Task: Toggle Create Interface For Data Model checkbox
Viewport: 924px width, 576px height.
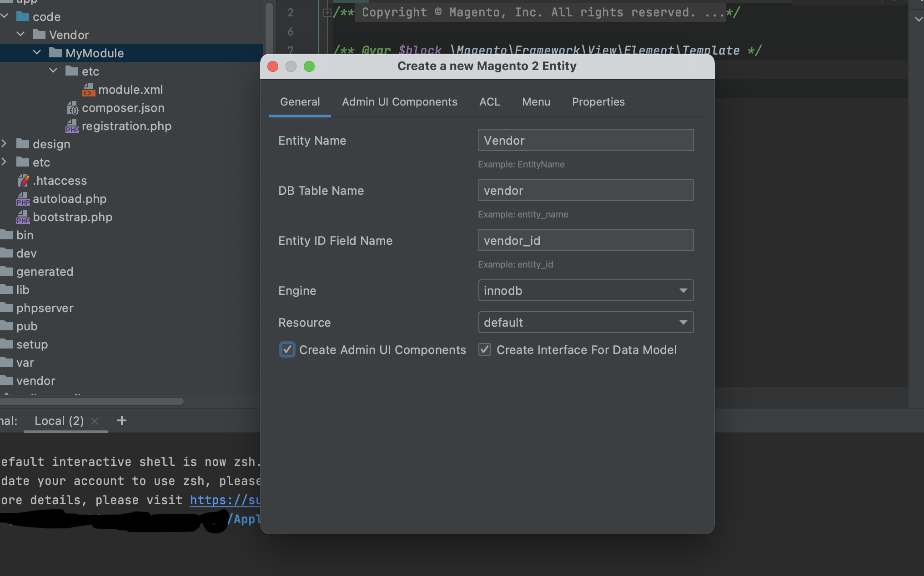Action: 485,349
